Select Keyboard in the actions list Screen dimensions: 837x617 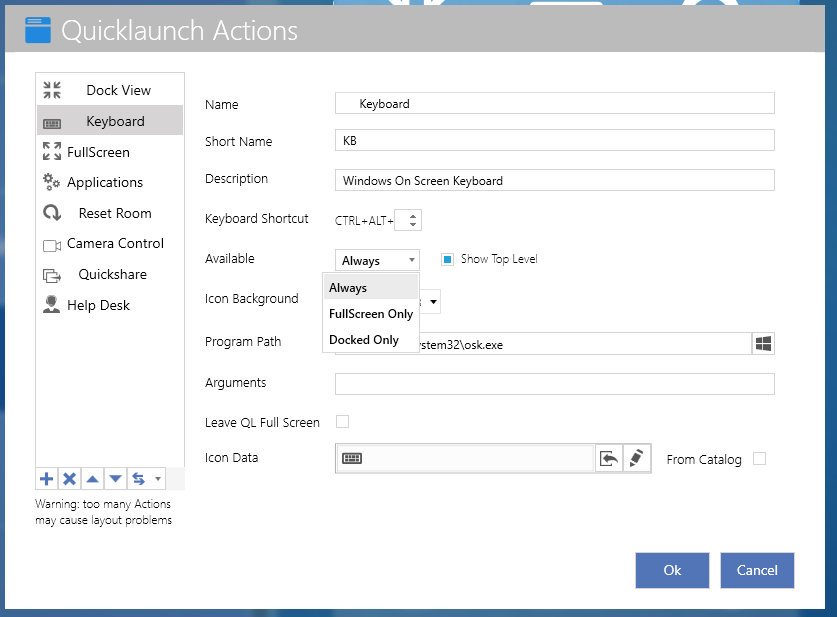click(110, 121)
